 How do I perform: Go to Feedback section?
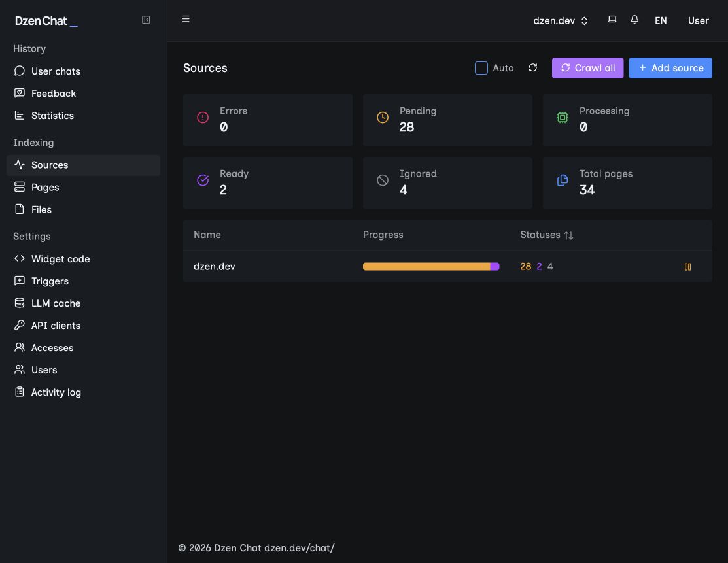coord(84,94)
